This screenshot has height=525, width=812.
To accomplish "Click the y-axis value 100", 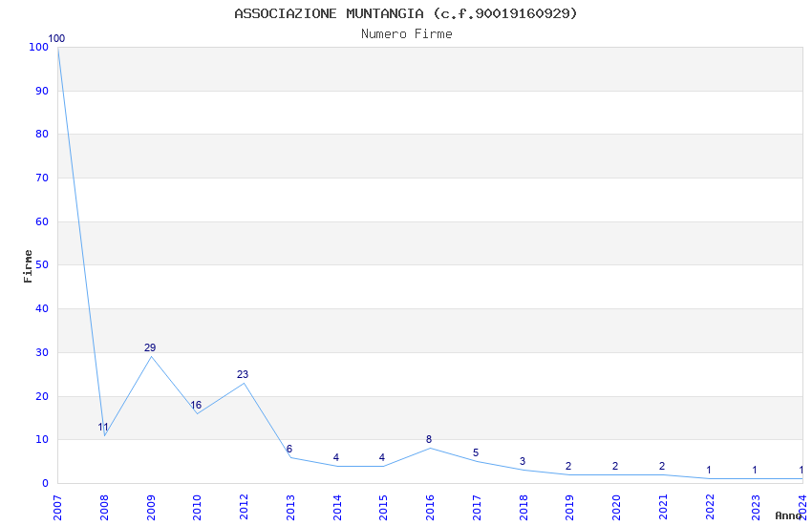I will point(39,47).
